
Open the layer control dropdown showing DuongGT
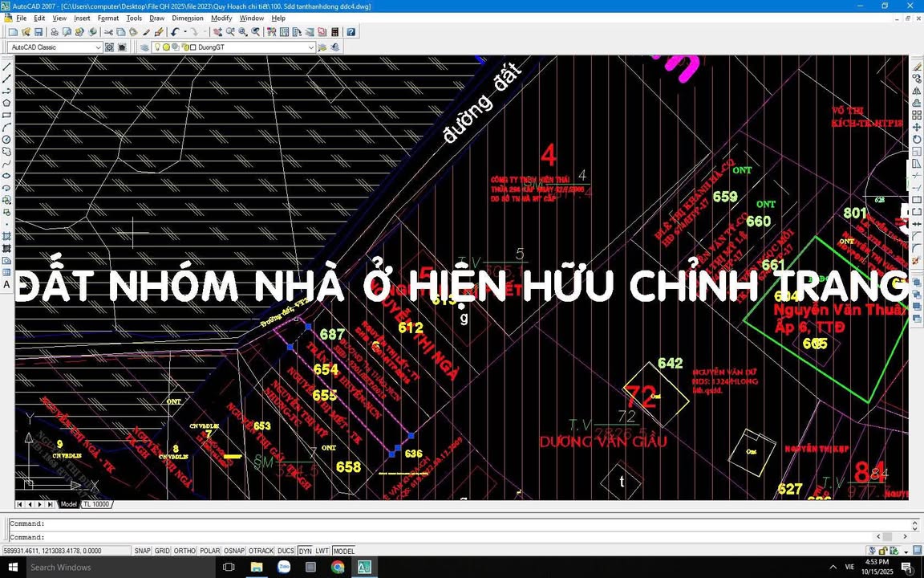point(310,47)
